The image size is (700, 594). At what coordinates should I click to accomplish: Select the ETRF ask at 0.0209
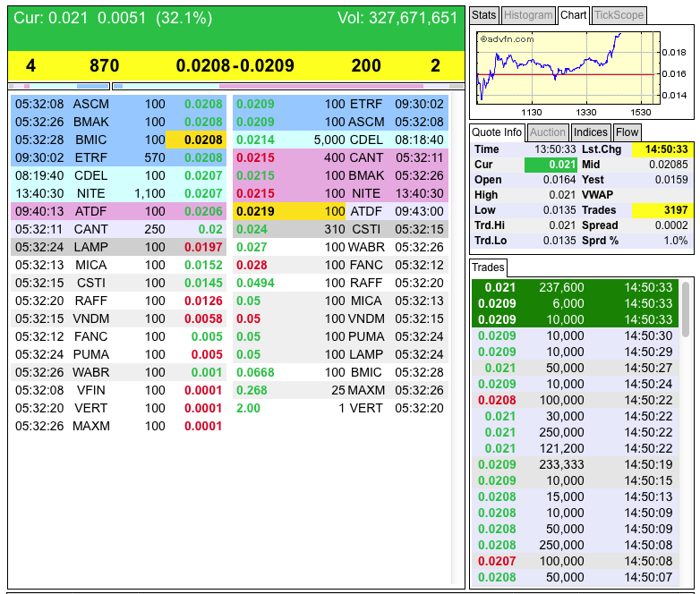(x=341, y=104)
